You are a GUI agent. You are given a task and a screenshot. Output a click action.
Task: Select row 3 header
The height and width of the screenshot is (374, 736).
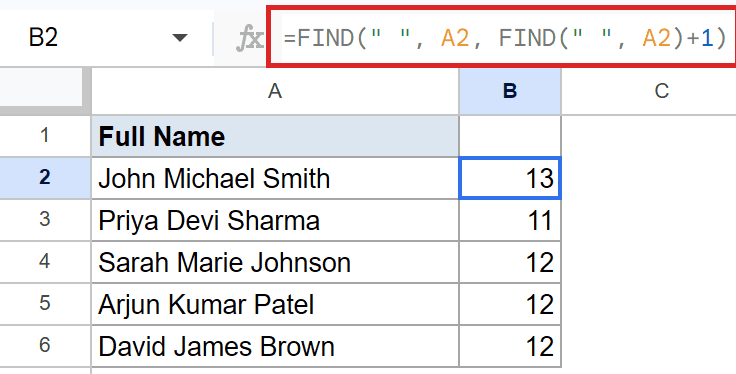[x=45, y=220]
